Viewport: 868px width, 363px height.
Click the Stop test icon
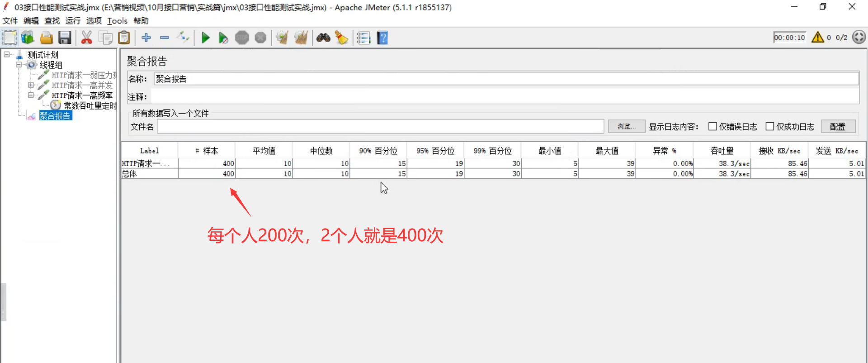click(x=242, y=38)
